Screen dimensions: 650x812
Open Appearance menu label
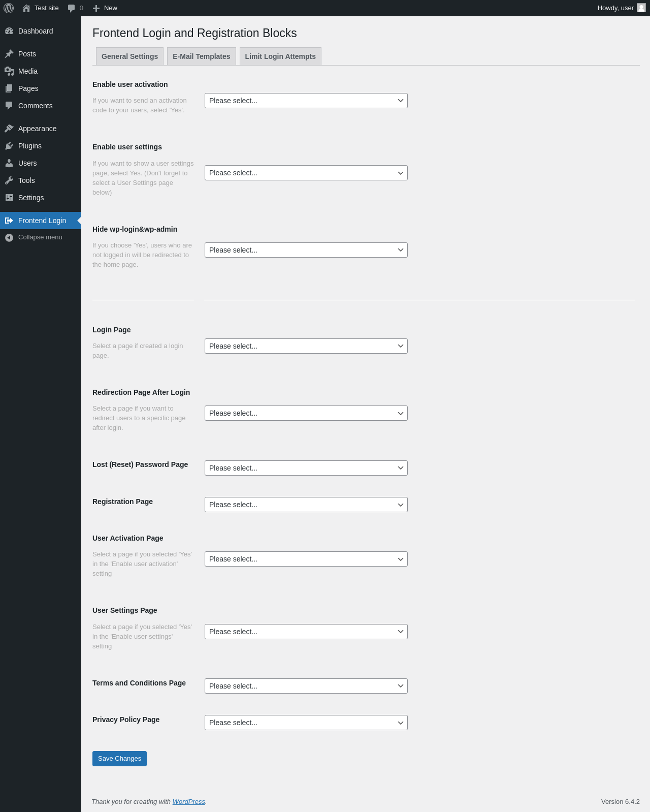[x=38, y=129]
